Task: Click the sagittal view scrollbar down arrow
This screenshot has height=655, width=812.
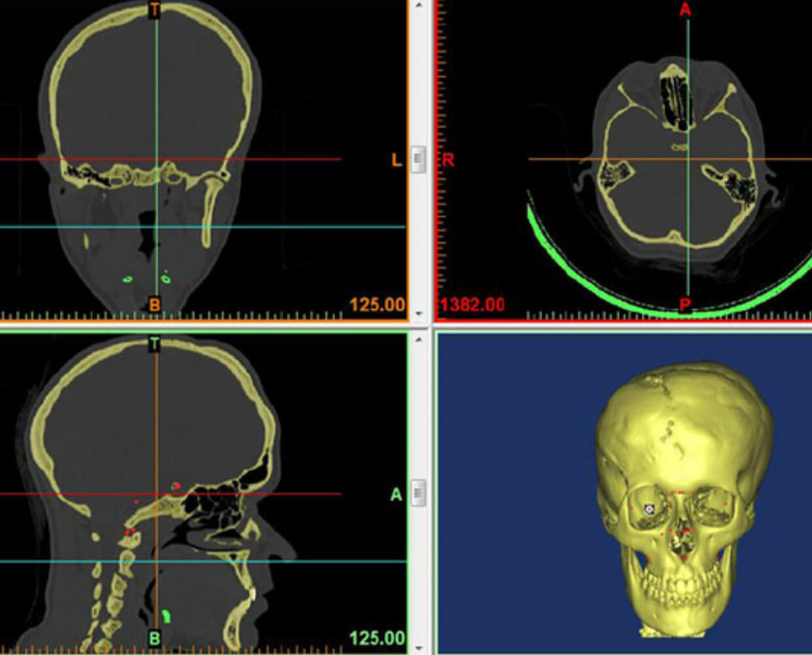Action: [x=419, y=647]
